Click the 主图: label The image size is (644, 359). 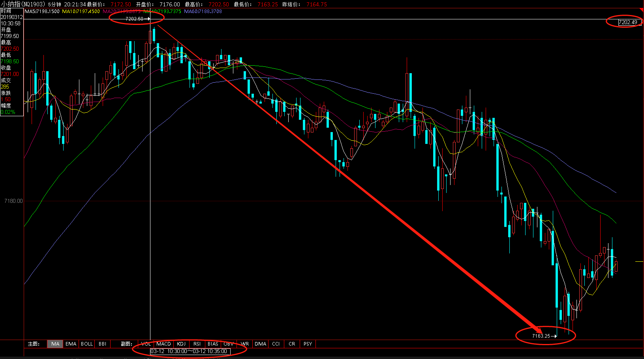pos(34,344)
